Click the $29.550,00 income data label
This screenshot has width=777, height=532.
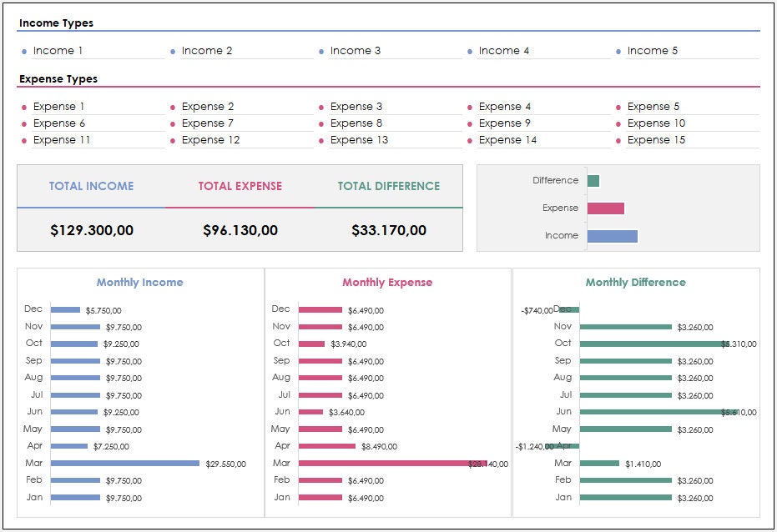point(226,464)
